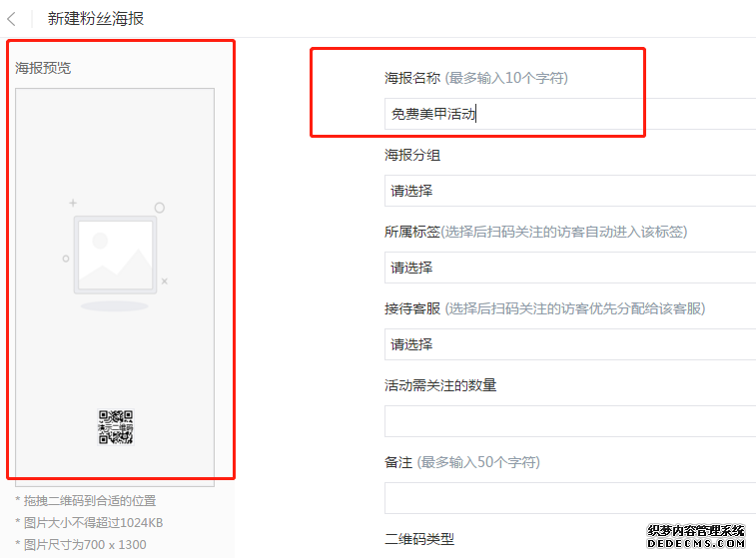Click the 图片尺寸为700 x 1300 hint
Image resolution: width=756 pixels, height=558 pixels.
coord(80,545)
